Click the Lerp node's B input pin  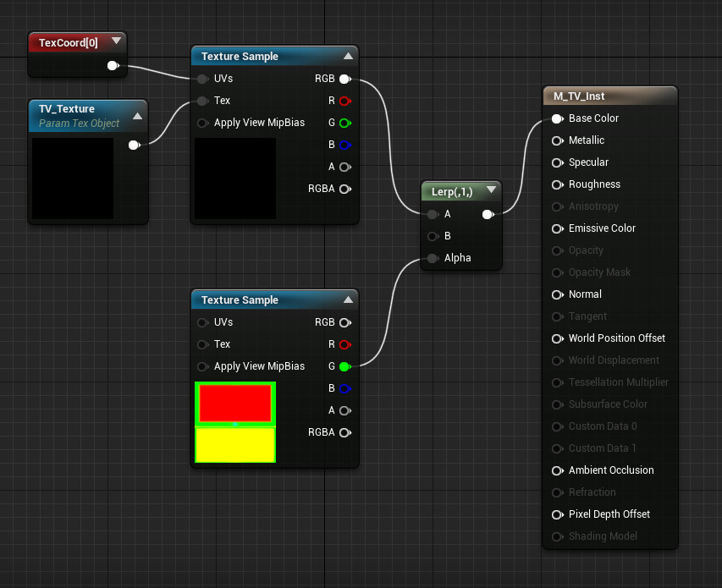pos(433,236)
